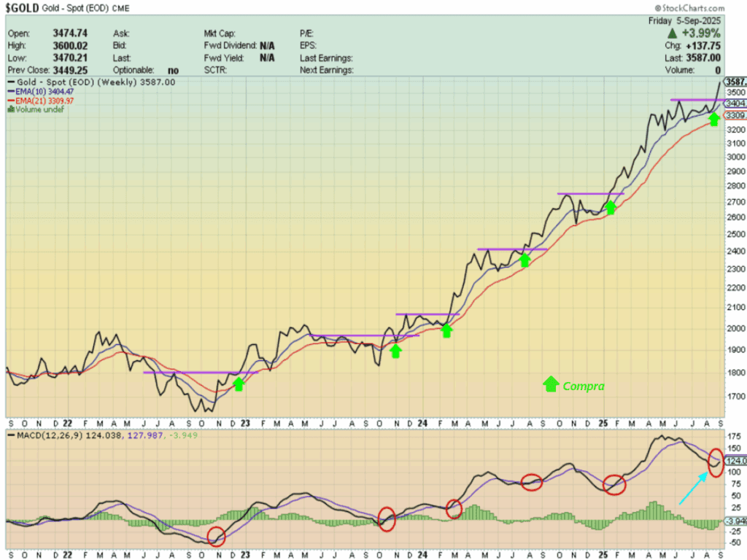Click the green buy arrow under the 2400 line
Viewport: 747px width, 560px height.
click(524, 259)
